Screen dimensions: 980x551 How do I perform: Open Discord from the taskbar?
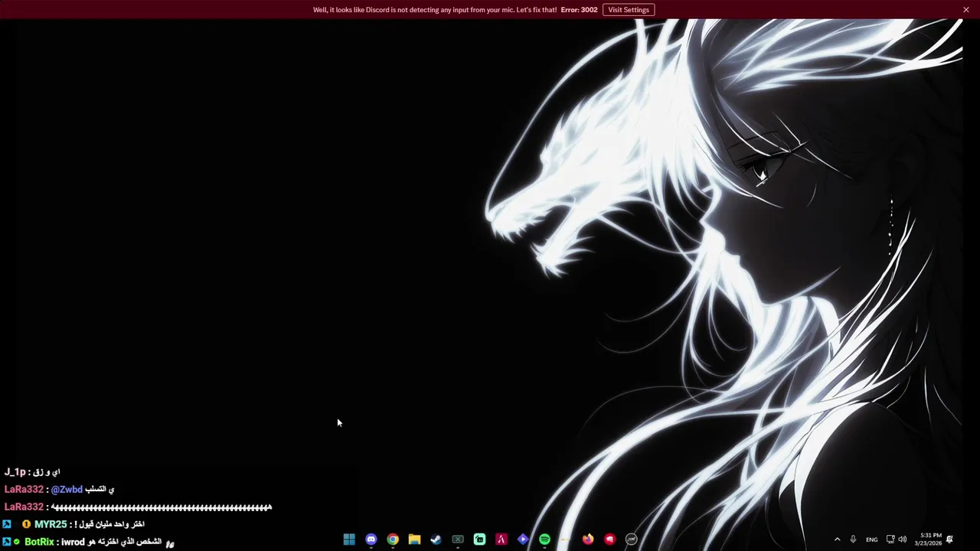371,540
